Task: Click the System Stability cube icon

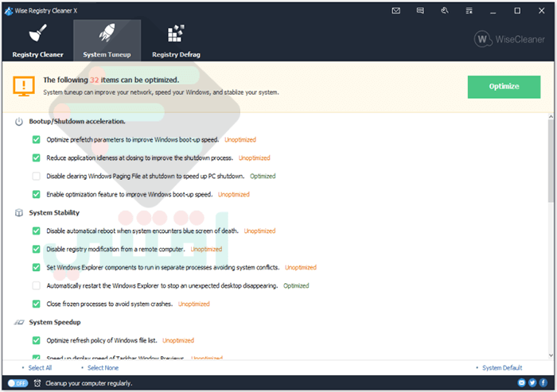Action: point(19,212)
